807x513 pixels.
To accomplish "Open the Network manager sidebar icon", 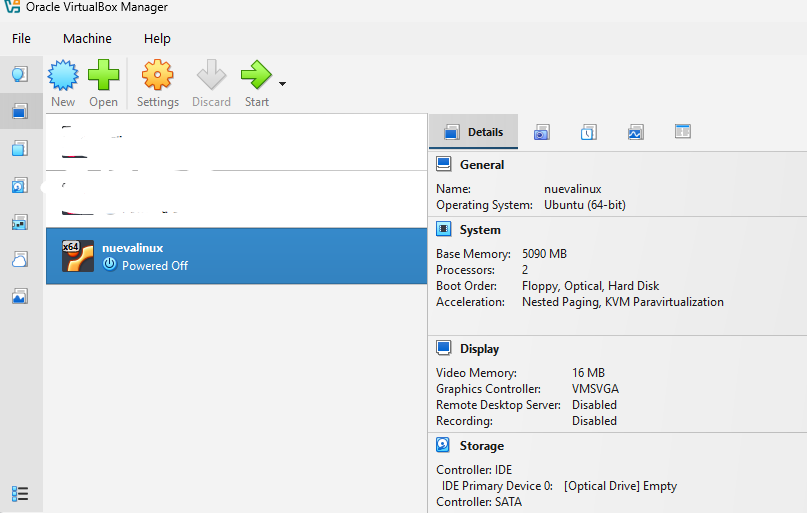I will [x=20, y=223].
